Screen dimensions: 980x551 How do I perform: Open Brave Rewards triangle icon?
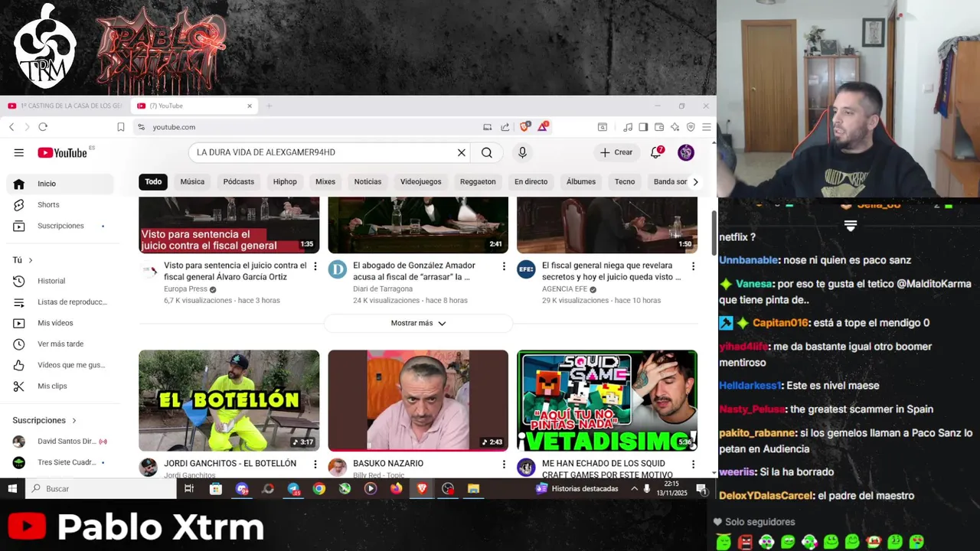543,126
